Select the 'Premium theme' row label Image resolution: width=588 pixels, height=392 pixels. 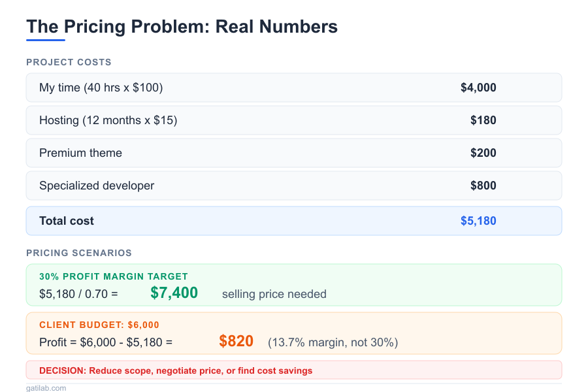[80, 153]
